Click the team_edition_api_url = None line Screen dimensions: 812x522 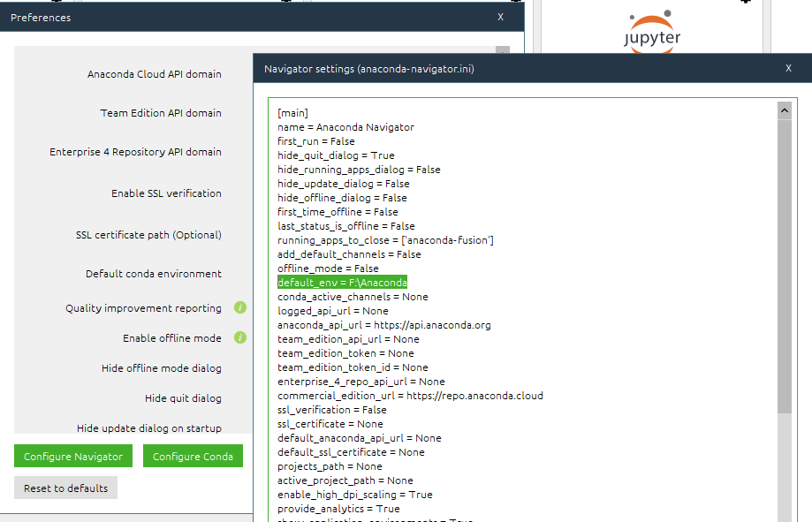tap(348, 339)
